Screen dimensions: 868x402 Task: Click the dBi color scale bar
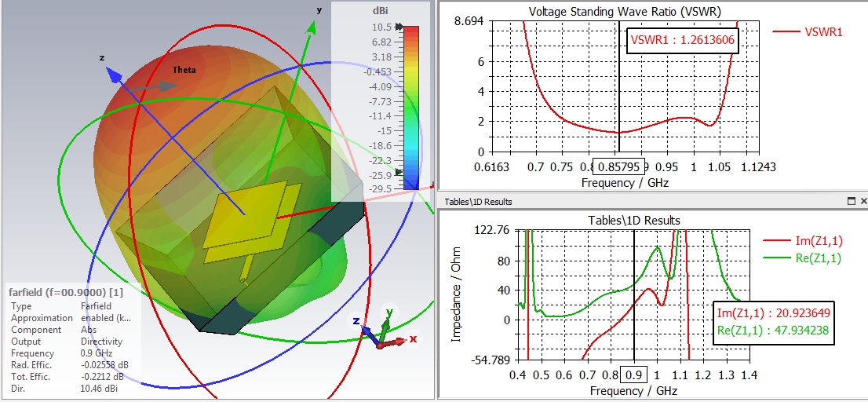[x=410, y=108]
